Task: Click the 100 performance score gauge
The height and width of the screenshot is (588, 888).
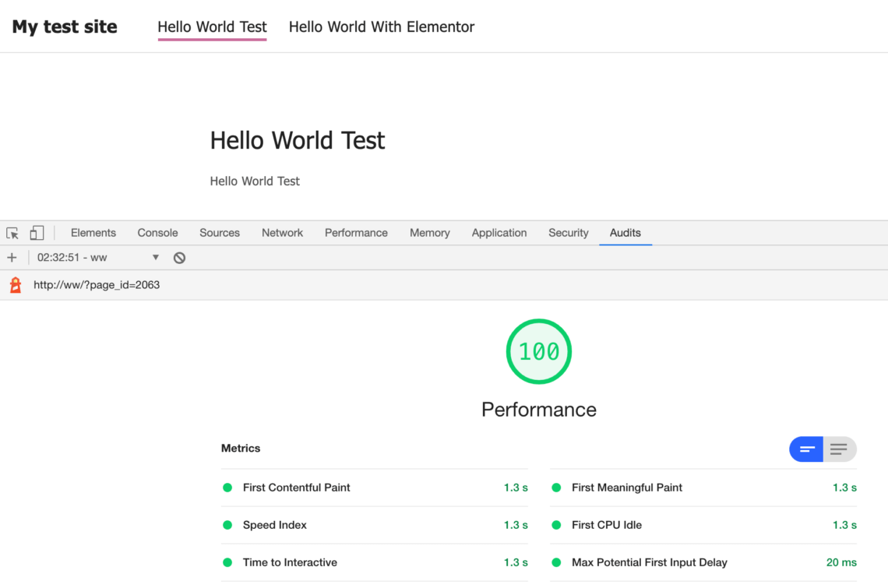Action: tap(538, 352)
